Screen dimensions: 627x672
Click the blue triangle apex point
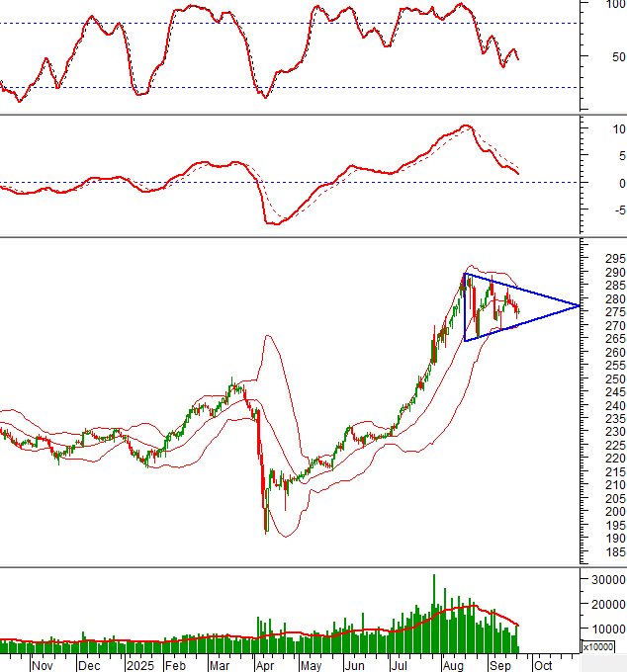tap(579, 305)
